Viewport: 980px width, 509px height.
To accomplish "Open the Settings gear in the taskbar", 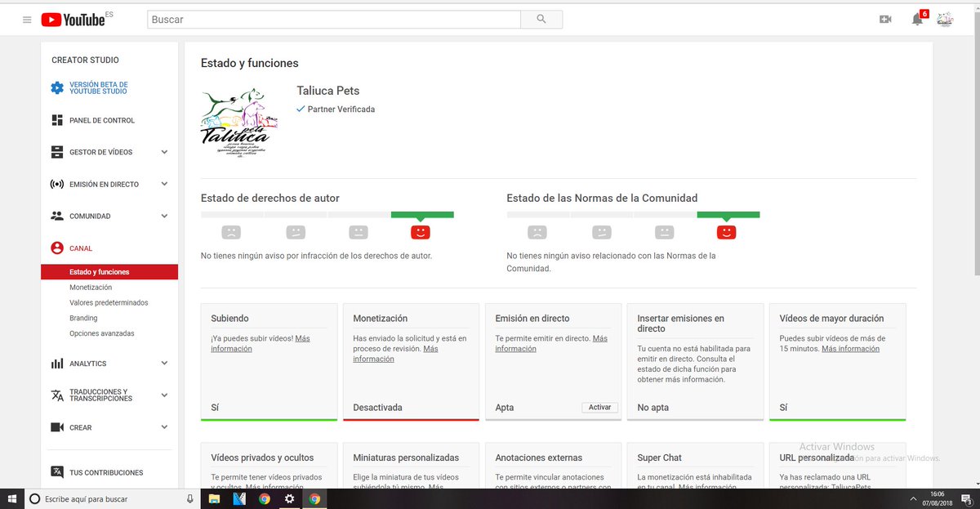I will point(289,498).
